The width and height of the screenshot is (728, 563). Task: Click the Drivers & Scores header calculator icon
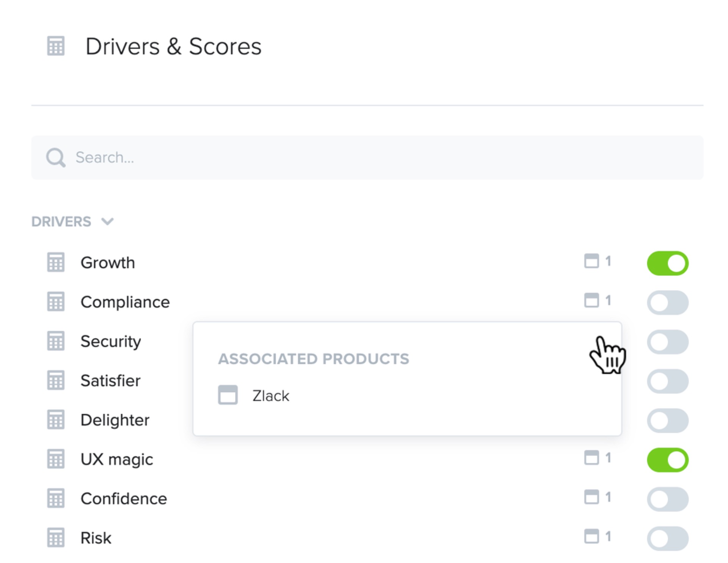point(56,46)
